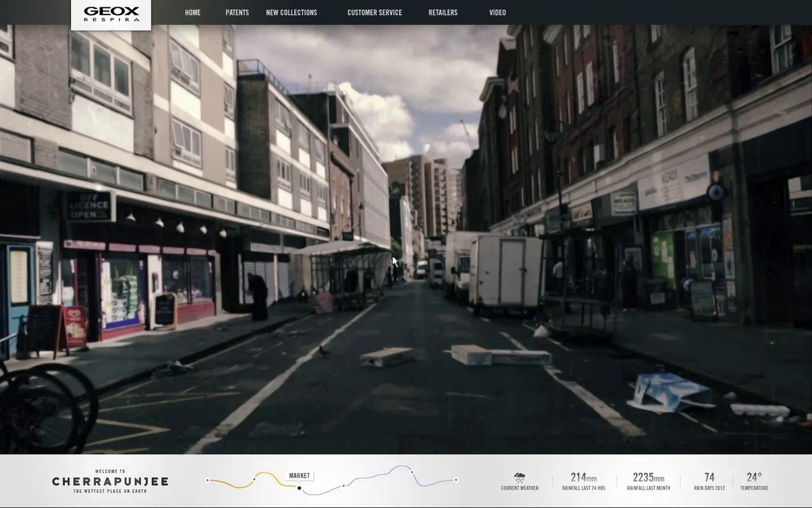Click the 24° temperature reading
Image resolution: width=812 pixels, height=508 pixels.
point(754,478)
